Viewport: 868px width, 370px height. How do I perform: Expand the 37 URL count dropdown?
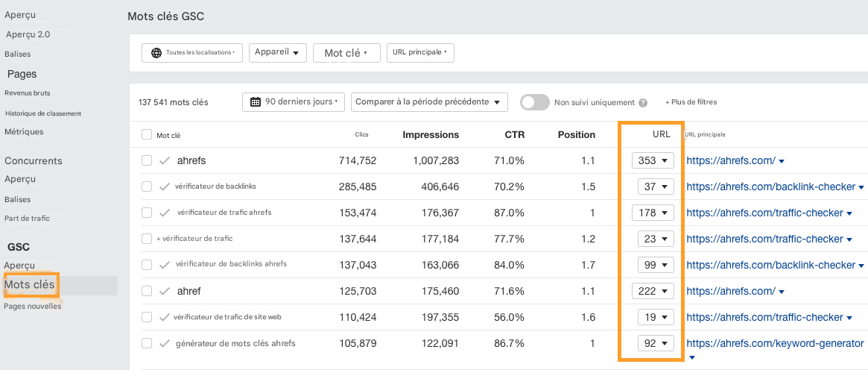656,186
